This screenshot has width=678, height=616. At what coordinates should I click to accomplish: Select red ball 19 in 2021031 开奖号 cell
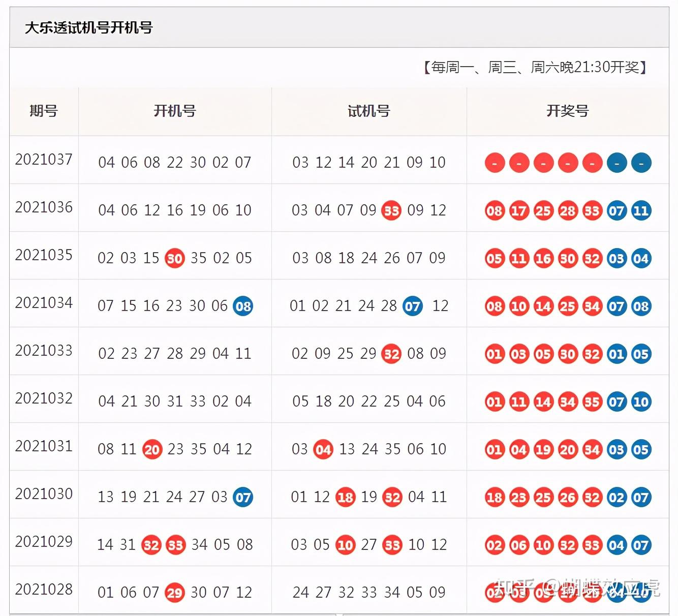[543, 449]
